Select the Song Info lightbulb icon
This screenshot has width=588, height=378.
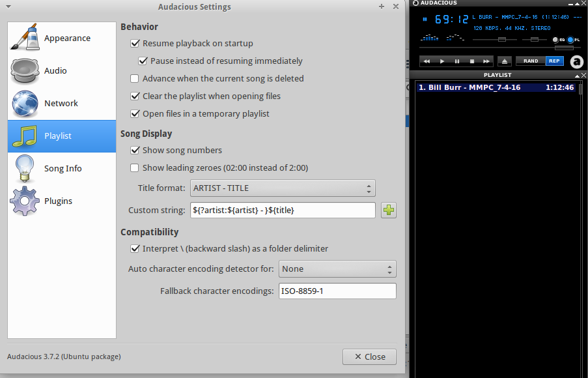24,168
